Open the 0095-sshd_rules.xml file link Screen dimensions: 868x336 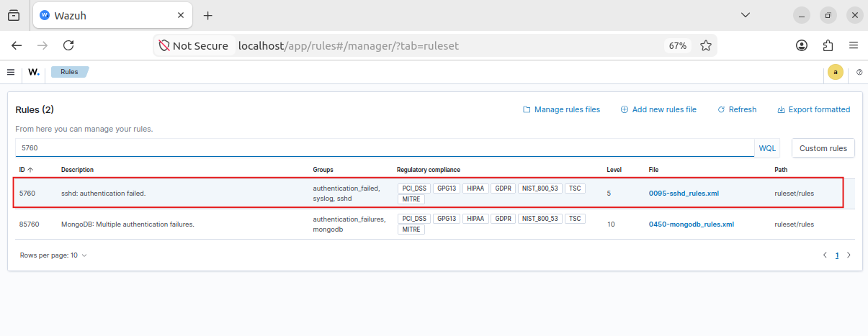click(x=684, y=194)
